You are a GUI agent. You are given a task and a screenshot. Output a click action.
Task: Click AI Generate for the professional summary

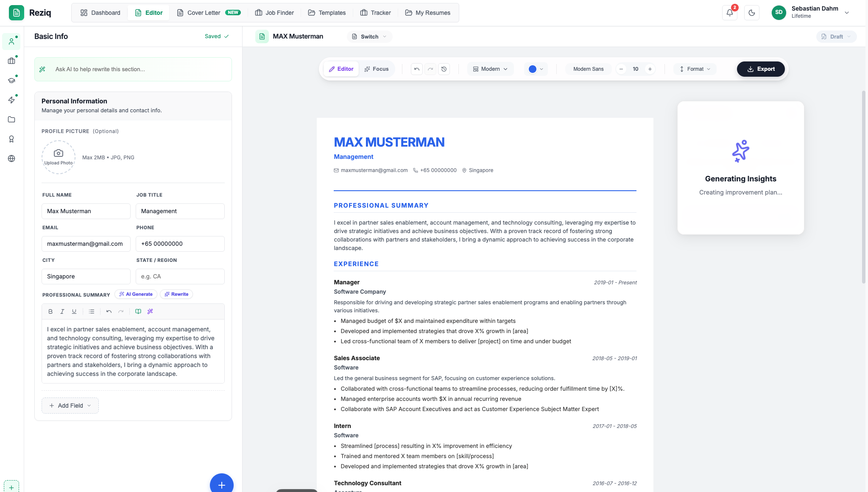click(x=136, y=294)
